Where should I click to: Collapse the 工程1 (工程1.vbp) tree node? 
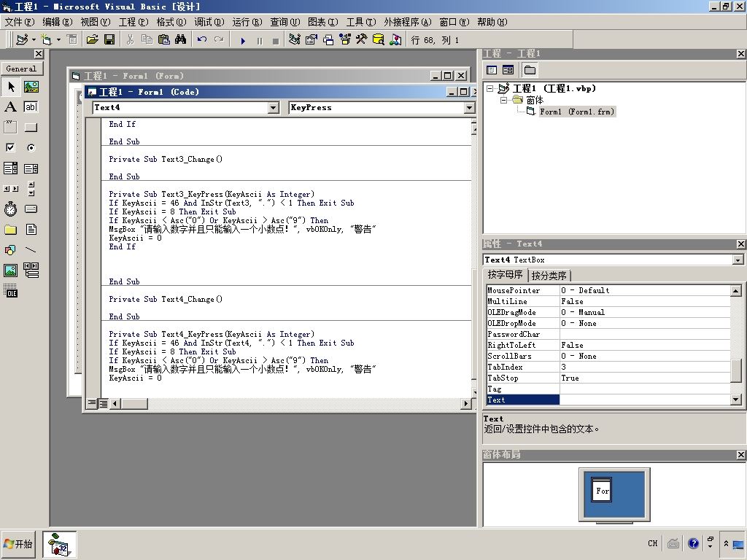click(x=489, y=88)
